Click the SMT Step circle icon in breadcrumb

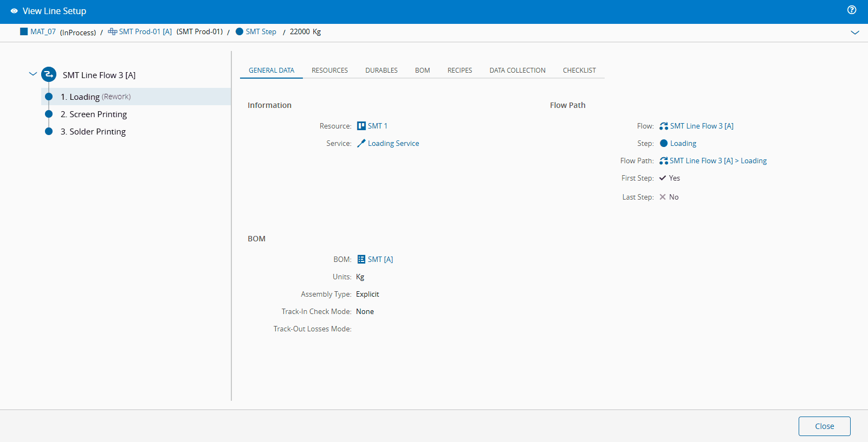click(239, 31)
